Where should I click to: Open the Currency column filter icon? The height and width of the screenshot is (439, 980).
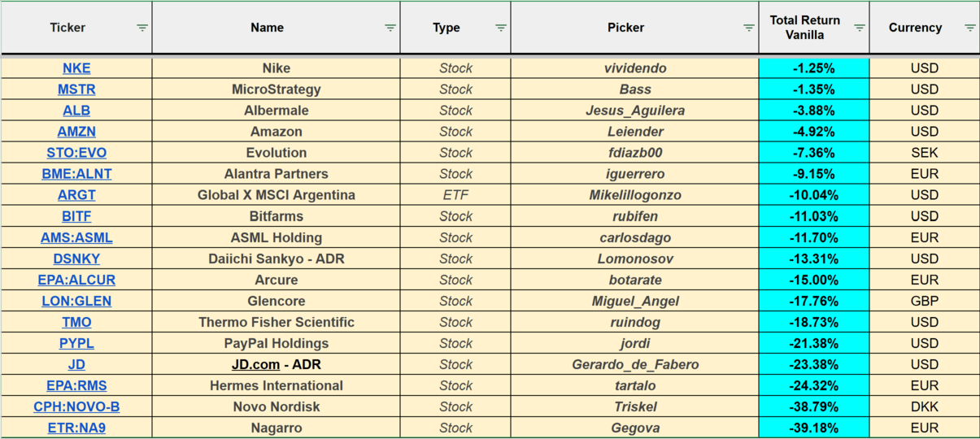(970, 28)
